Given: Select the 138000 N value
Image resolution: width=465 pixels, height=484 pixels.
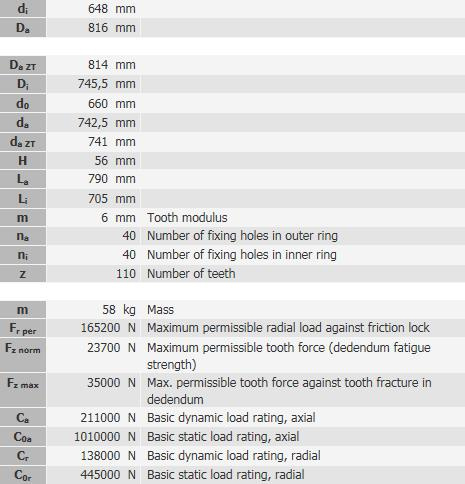Looking at the screenshot, I should [108, 456].
